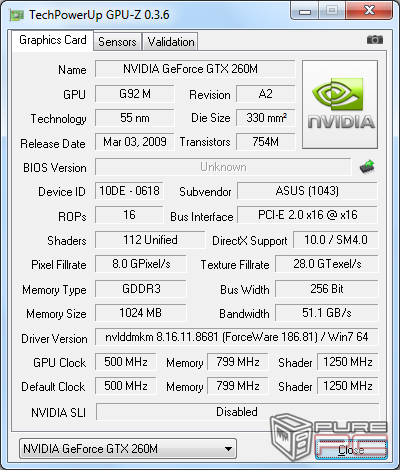400x470 pixels.
Task: Click Default Clock row Shader field 1250 MHz
Action: tap(348, 386)
